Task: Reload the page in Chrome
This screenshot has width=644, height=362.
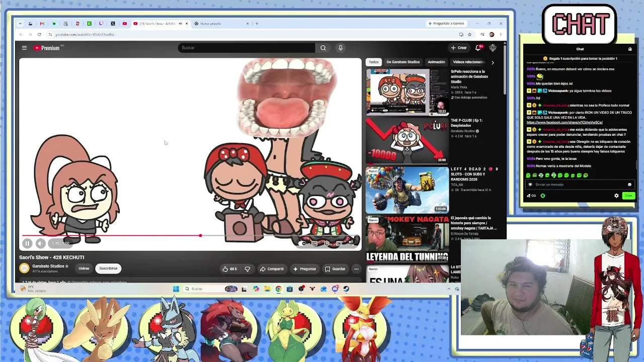Action: coord(39,35)
